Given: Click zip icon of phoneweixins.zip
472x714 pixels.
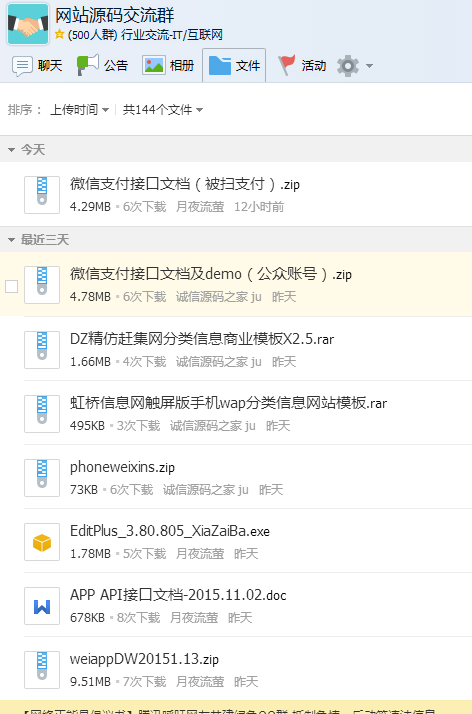Looking at the screenshot, I should 42,478.
